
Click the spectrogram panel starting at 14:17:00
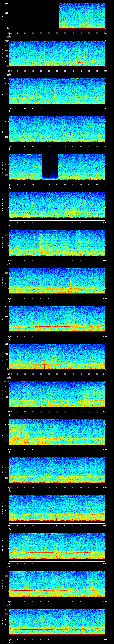(x=57, y=508)
